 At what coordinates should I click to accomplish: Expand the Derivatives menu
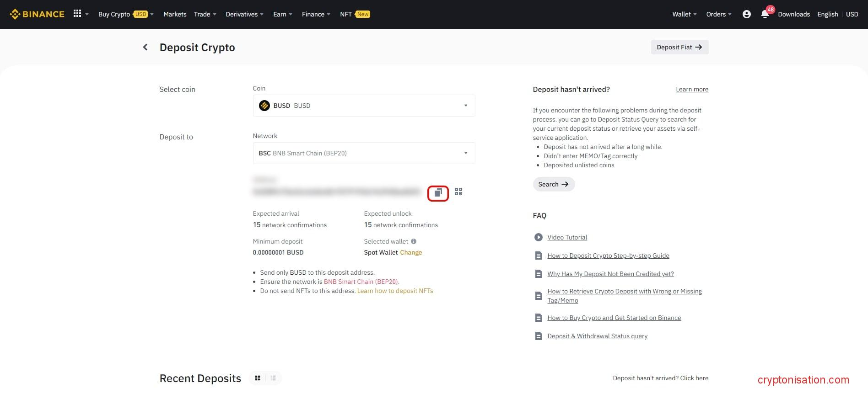pyautogui.click(x=244, y=14)
